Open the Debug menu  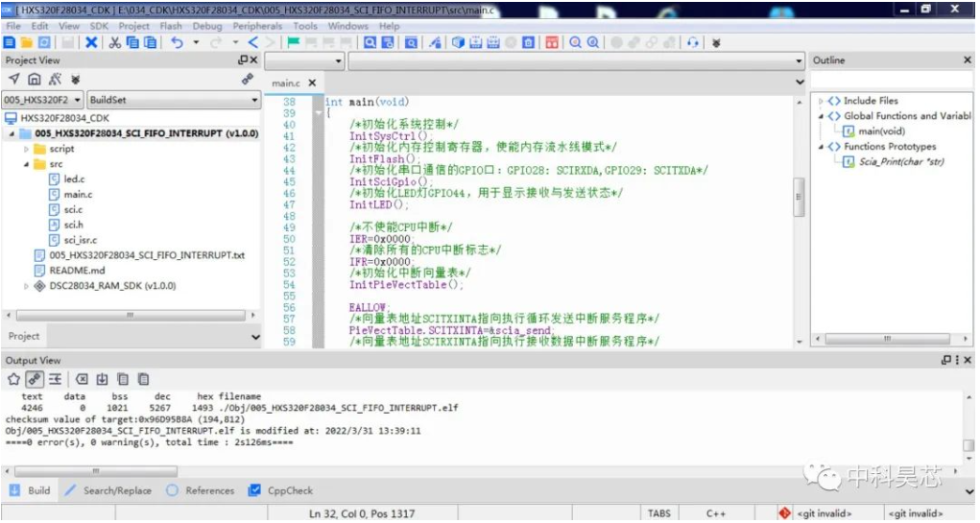pyautogui.click(x=207, y=26)
